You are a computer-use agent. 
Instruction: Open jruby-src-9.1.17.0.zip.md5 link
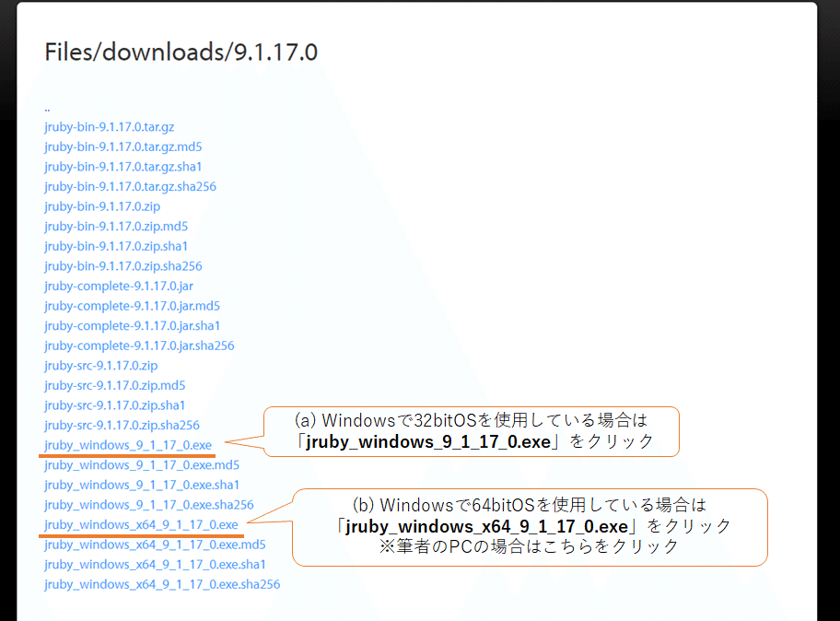coord(115,385)
